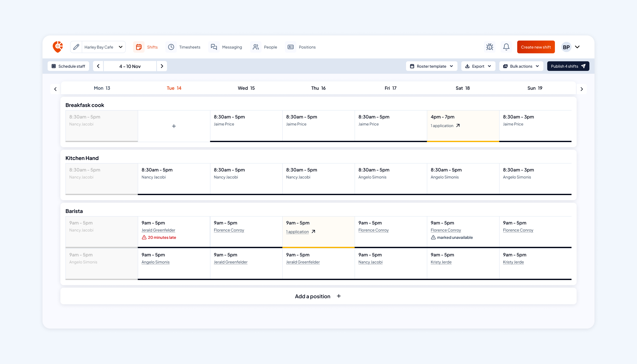Click the bug report icon

point(489,47)
